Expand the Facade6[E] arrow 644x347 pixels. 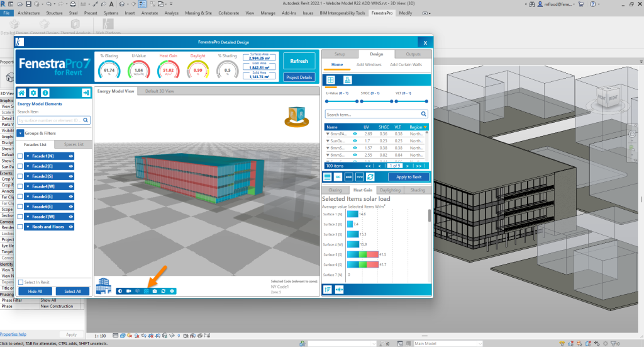(x=28, y=207)
